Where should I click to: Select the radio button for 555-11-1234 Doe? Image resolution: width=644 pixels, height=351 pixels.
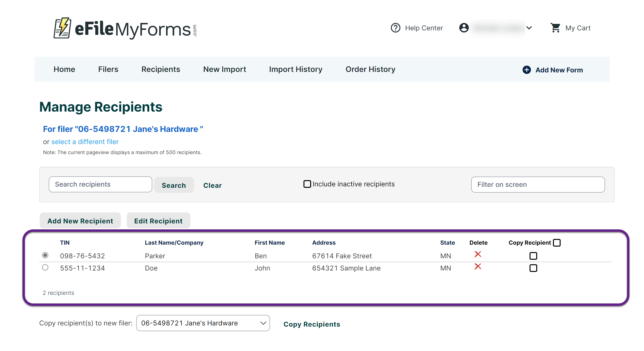(x=45, y=268)
